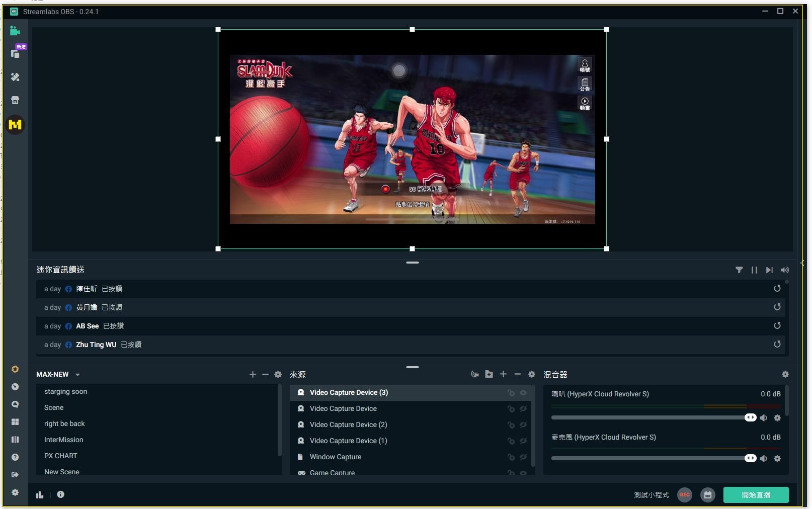Open the copy-pages icon with purple badge
Image resolution: width=812 pixels, height=509 pixels.
(16, 53)
